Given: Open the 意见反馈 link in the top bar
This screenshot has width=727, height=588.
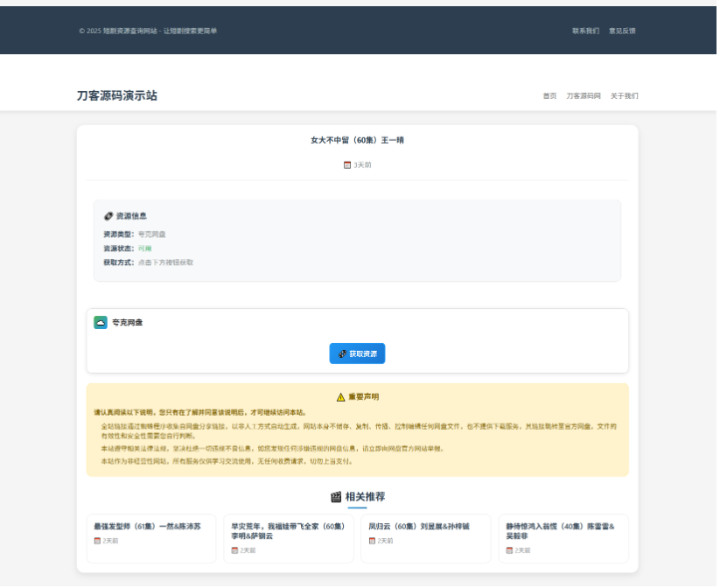Looking at the screenshot, I should click(x=623, y=29).
